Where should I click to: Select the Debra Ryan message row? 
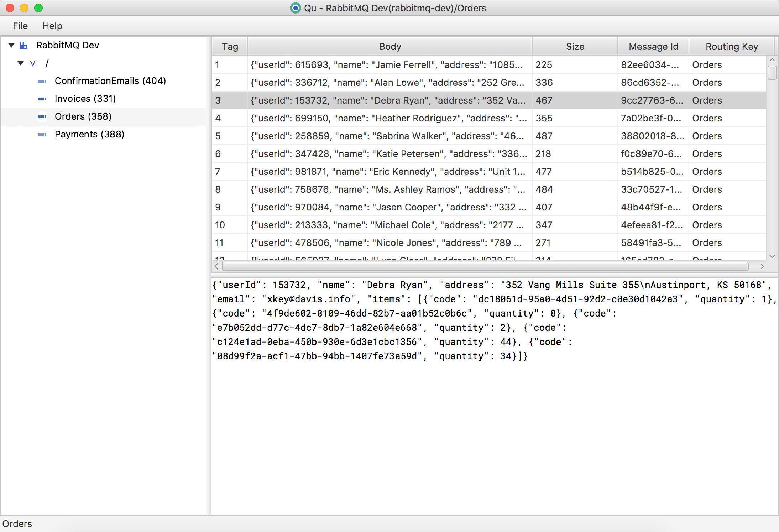489,100
